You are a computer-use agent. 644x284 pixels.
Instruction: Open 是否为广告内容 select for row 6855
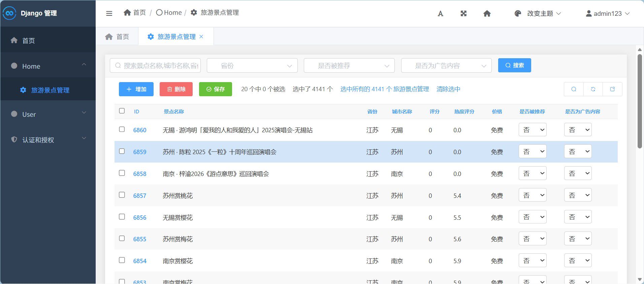(x=578, y=239)
